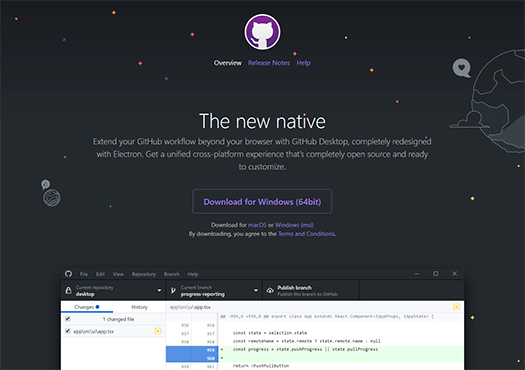This screenshot has height=370, width=525.
Task: Click the 'desktop' repository name
Action: coord(85,294)
